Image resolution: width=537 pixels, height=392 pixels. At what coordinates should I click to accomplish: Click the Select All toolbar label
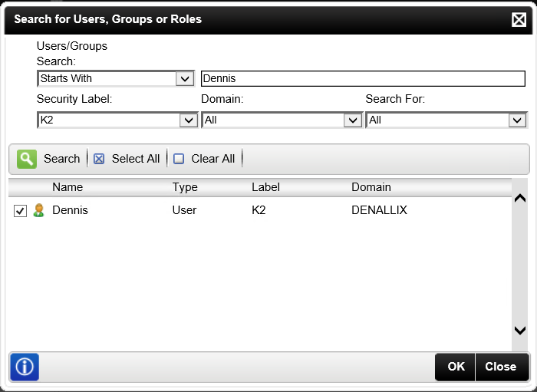[x=136, y=159]
